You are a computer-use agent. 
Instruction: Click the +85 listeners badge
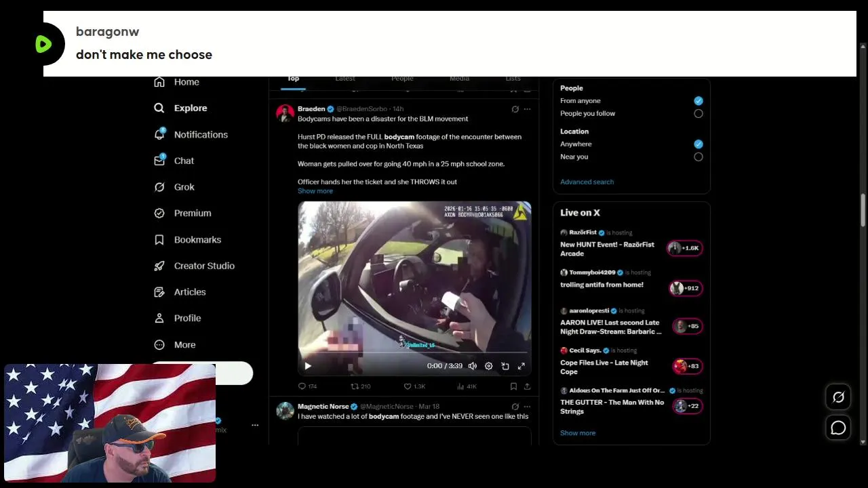click(x=687, y=326)
